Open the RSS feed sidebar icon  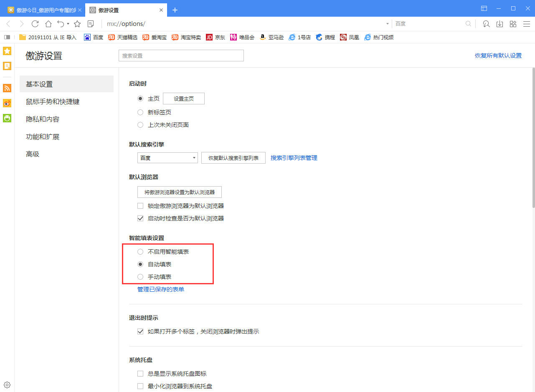pos(7,88)
